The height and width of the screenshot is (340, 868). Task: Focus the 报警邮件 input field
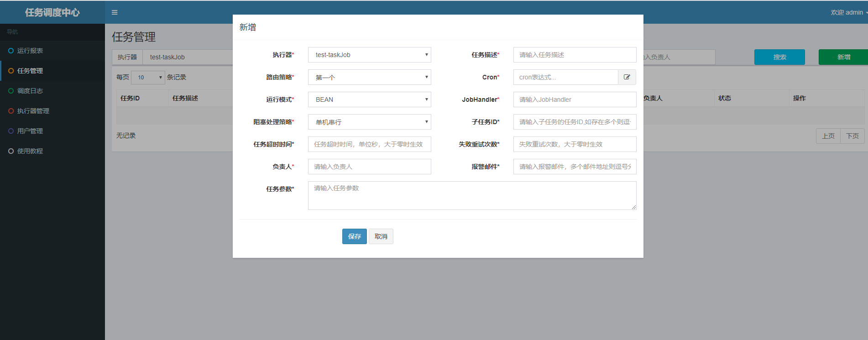[x=575, y=167]
